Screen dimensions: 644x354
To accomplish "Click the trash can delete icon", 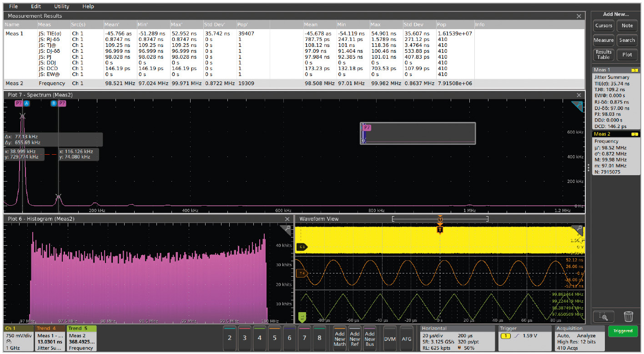I will point(629,316).
